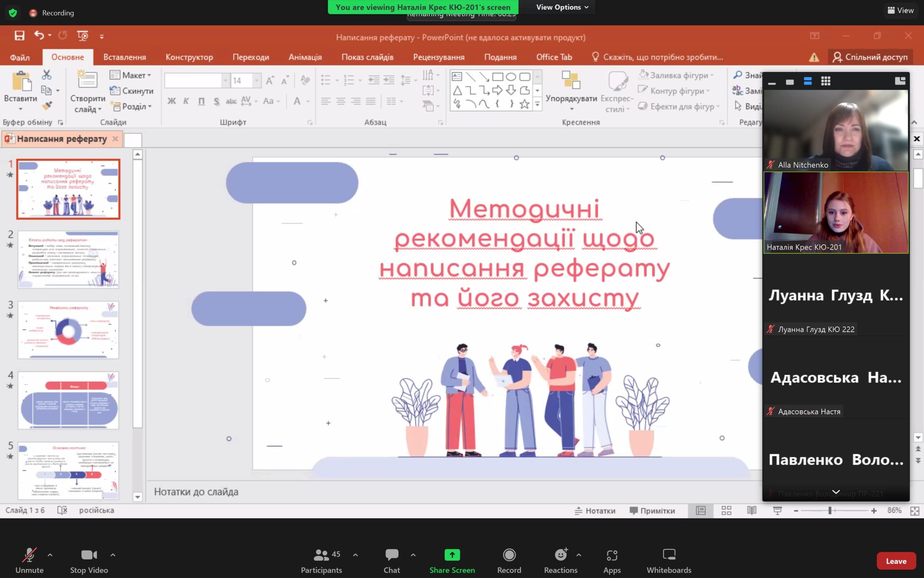The width and height of the screenshot is (924, 578).
Task: Open the Файл tab
Action: click(x=19, y=57)
